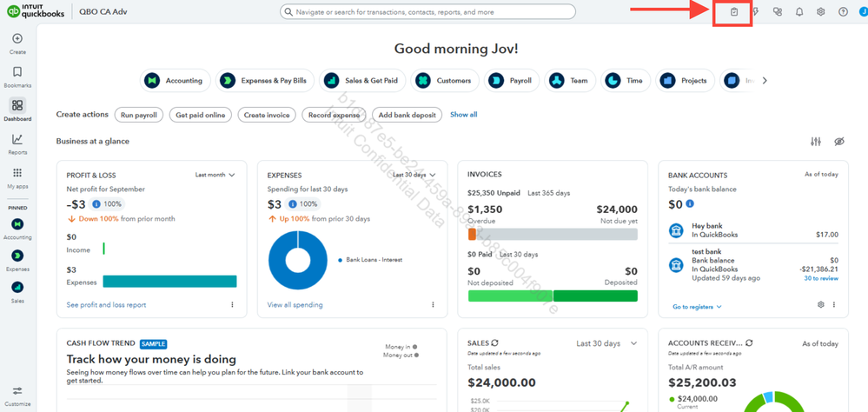Toggle the hide amounts eye icon
This screenshot has height=412, width=868.
[x=839, y=142]
